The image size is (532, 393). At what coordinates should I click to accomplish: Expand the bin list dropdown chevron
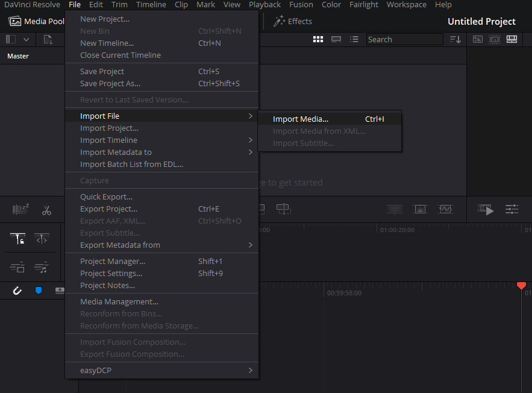26,40
